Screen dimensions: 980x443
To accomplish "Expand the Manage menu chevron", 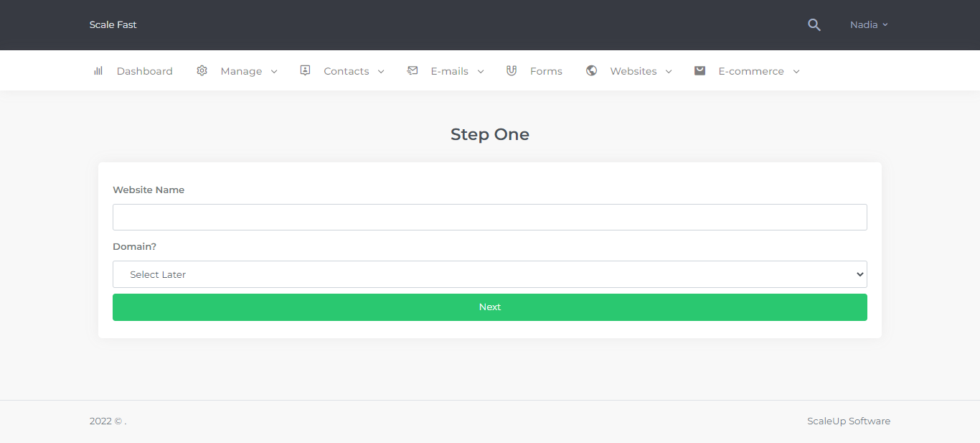I will click(274, 72).
